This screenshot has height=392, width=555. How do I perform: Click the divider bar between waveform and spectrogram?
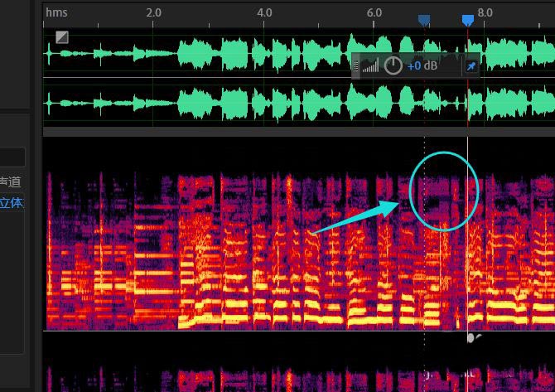coord(298,131)
